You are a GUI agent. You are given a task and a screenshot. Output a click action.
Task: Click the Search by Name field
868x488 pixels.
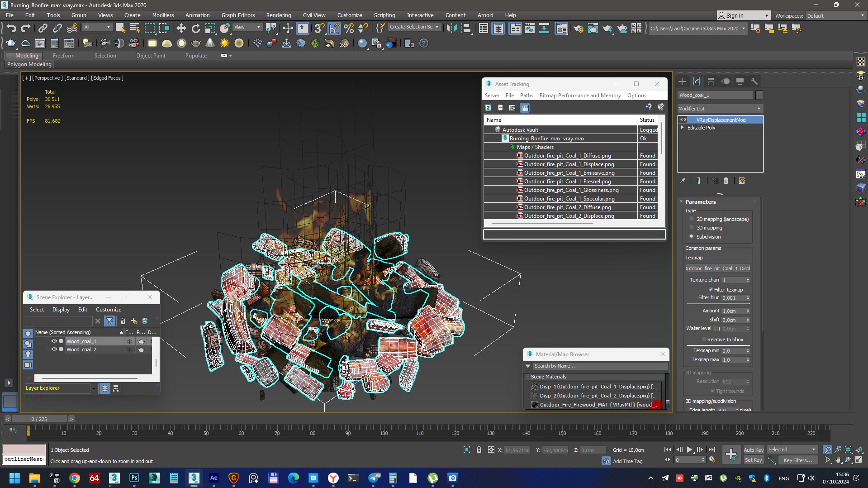[597, 366]
